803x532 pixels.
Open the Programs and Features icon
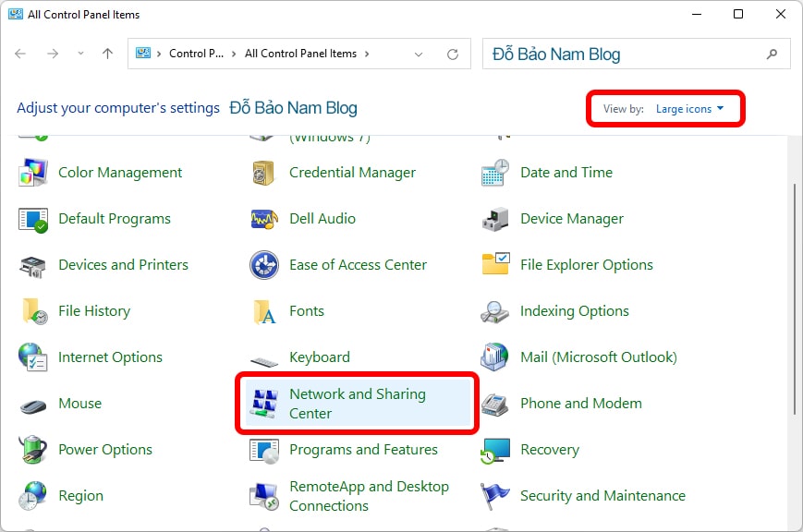pos(264,451)
